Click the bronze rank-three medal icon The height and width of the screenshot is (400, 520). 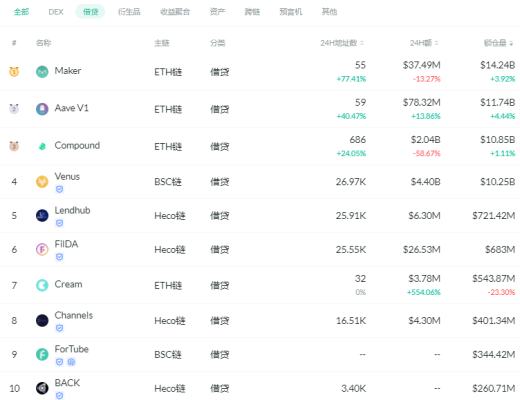coord(14,146)
